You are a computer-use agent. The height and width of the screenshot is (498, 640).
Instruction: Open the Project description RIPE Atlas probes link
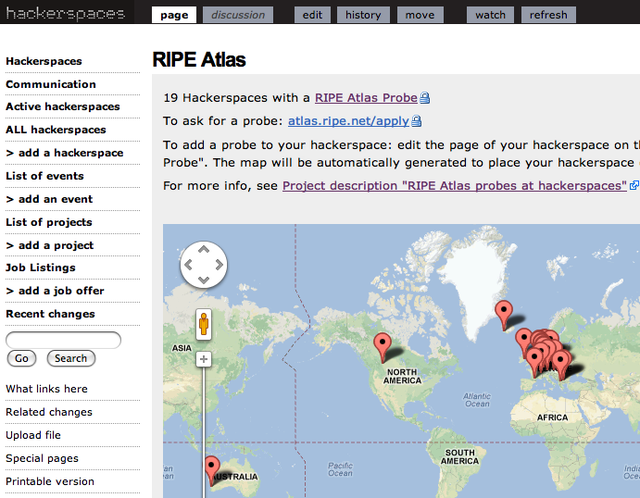(x=454, y=186)
